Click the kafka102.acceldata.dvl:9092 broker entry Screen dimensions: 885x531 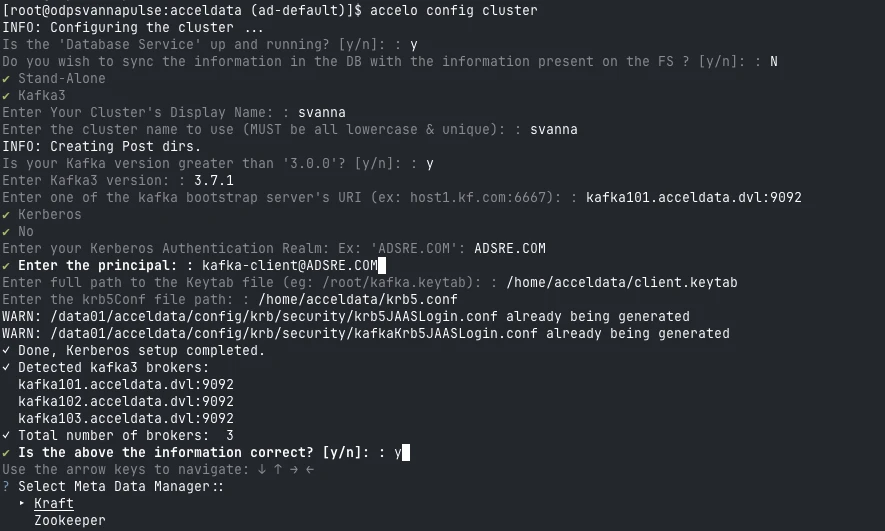coord(126,401)
